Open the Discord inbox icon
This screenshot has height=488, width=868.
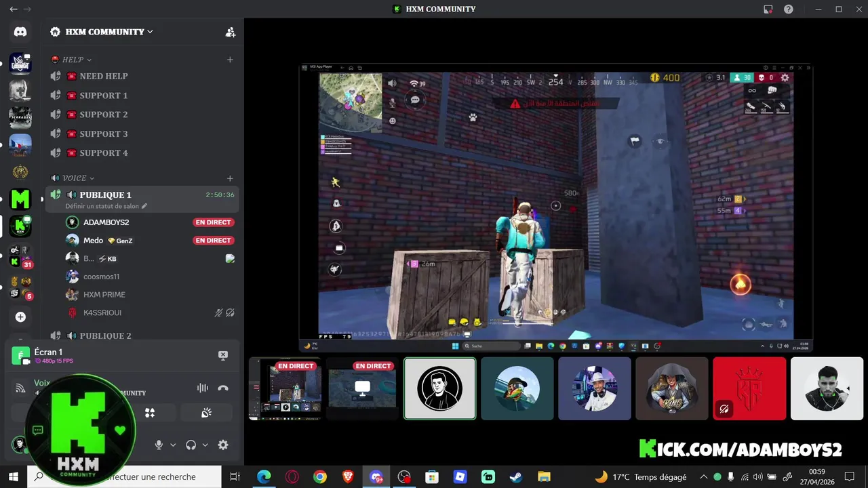[768, 9]
